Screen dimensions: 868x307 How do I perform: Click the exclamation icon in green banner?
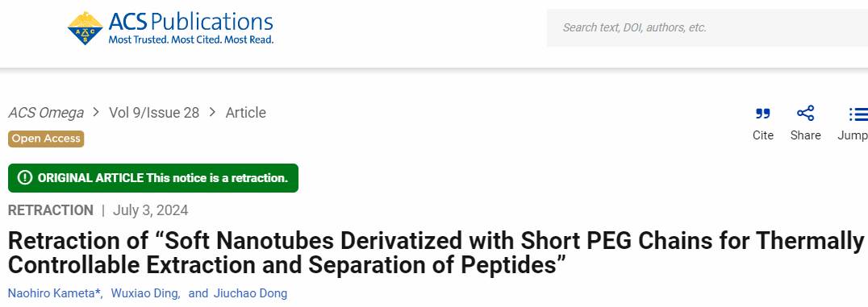[x=25, y=178]
